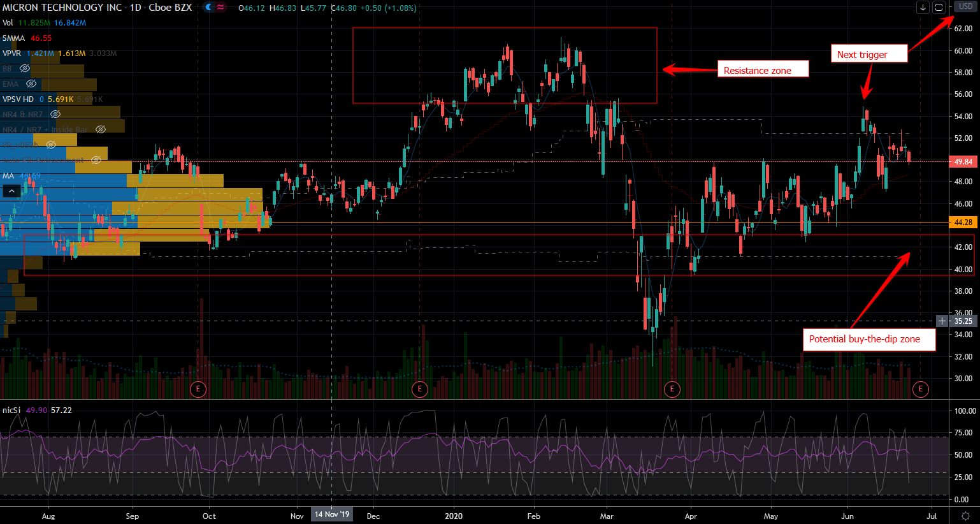Click the low price value L45.77
The image size is (980, 524).
point(313,8)
